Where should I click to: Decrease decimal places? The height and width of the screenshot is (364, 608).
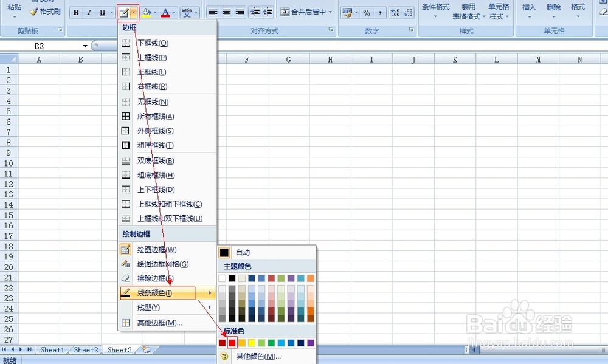pyautogui.click(x=409, y=13)
